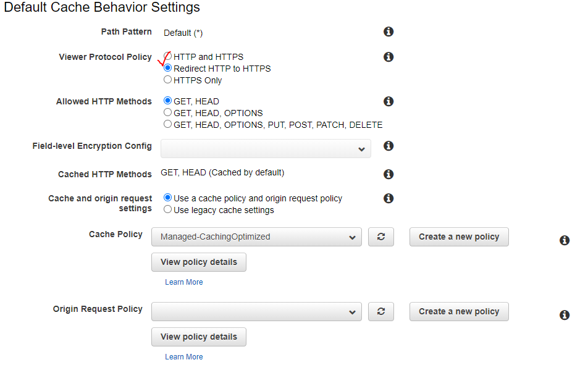Click the Field-level Encryption Config label
This screenshot has height=365, width=588.
pos(92,146)
